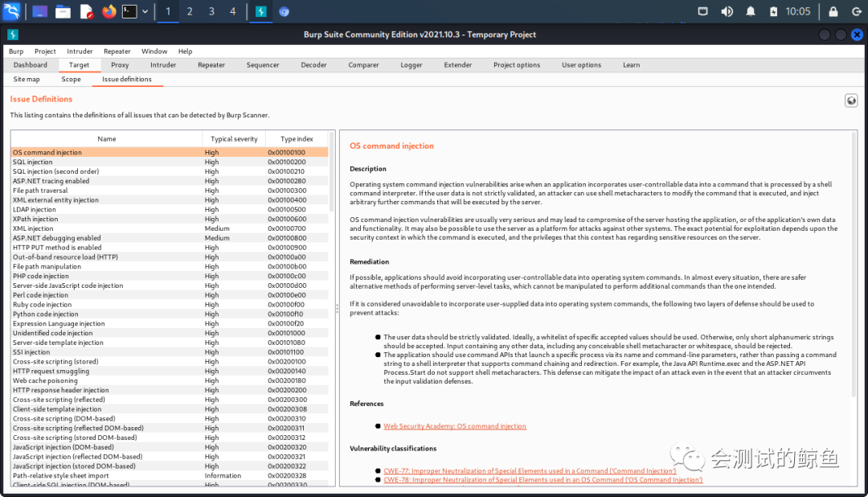Click the issue list vertical scrollbar

(332, 172)
